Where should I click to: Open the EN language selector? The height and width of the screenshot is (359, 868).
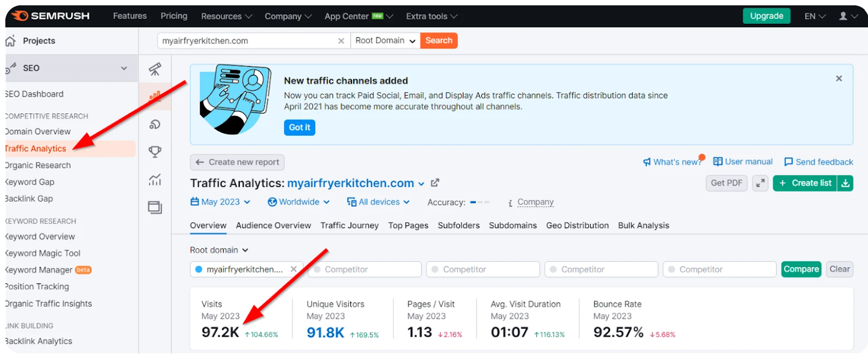point(815,16)
